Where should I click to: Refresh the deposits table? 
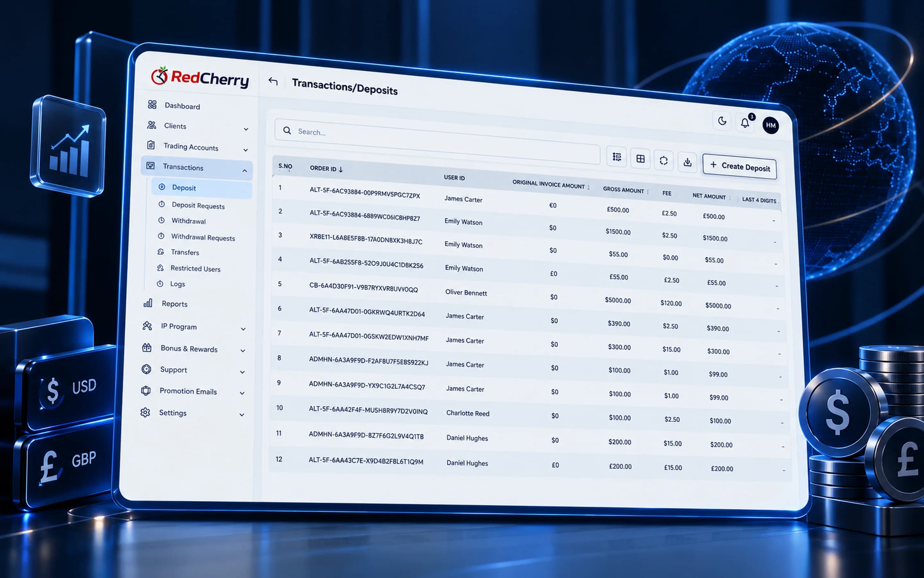(x=663, y=161)
